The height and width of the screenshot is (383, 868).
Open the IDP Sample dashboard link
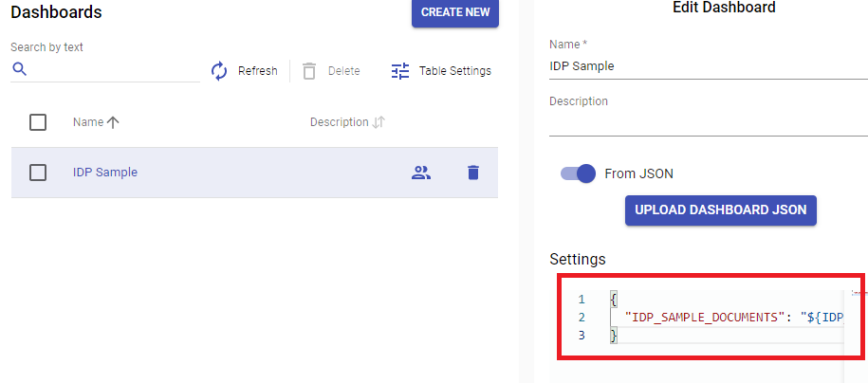click(105, 173)
